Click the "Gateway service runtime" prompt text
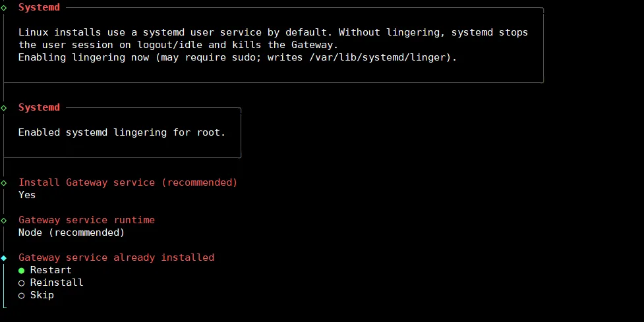This screenshot has height=322, width=644. 86,220
